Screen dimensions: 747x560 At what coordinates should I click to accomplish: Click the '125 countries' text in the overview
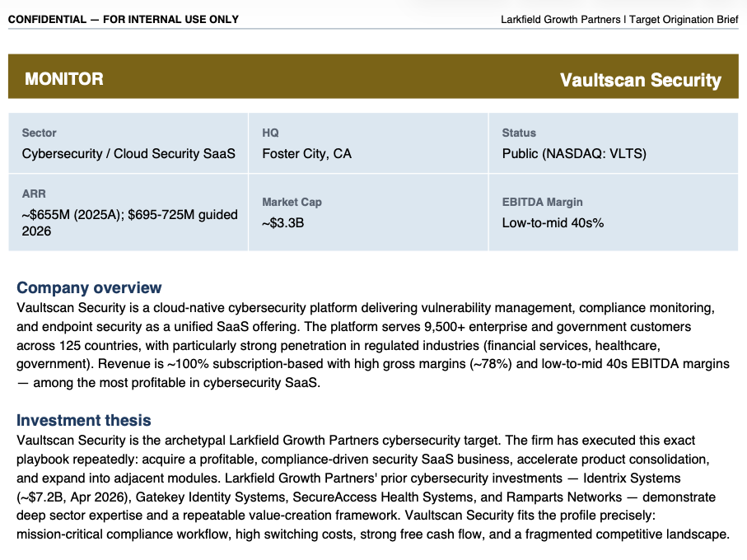tap(99, 345)
